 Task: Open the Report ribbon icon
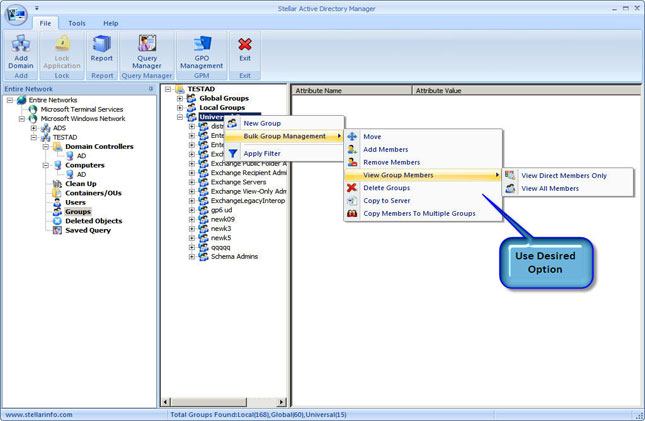(x=102, y=44)
